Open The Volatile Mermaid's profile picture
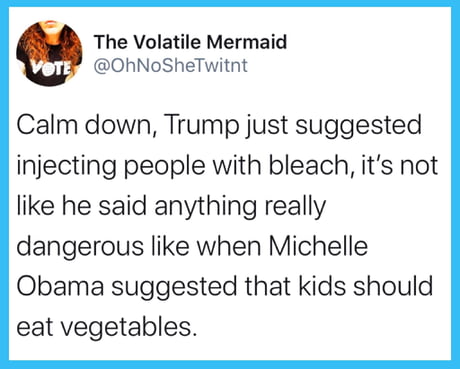The image size is (460, 369). 50,53
